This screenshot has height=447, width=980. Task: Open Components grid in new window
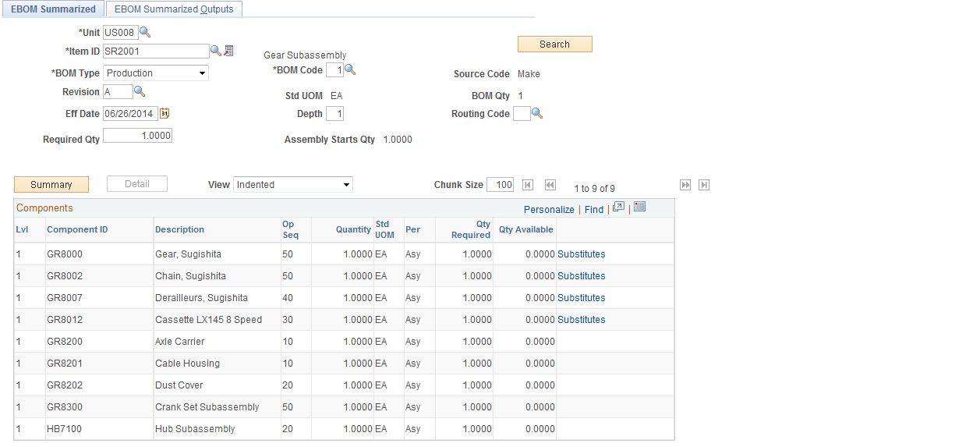(x=619, y=207)
